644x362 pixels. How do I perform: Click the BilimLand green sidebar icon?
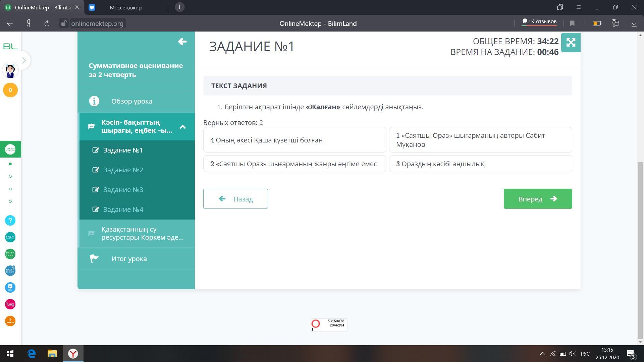coord(10,254)
